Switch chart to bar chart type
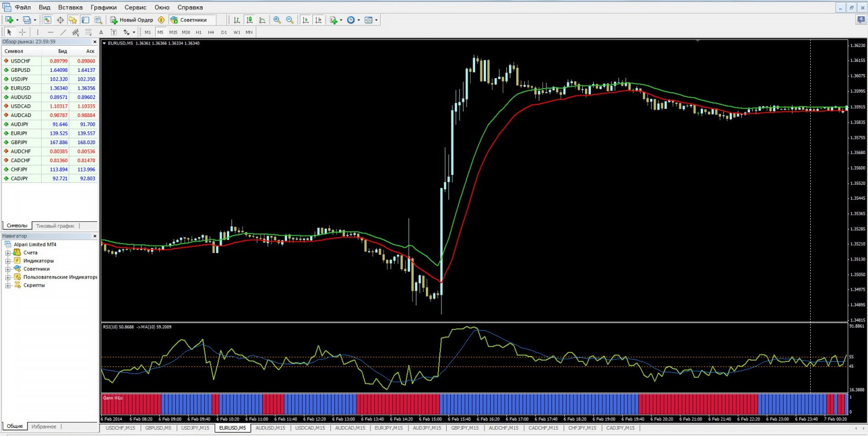The width and height of the screenshot is (868, 436). click(237, 20)
